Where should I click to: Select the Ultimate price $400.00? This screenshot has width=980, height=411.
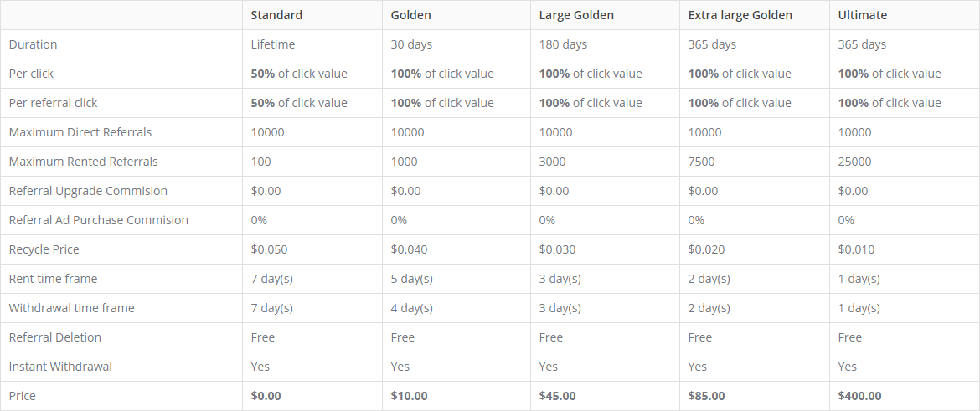pyautogui.click(x=859, y=396)
